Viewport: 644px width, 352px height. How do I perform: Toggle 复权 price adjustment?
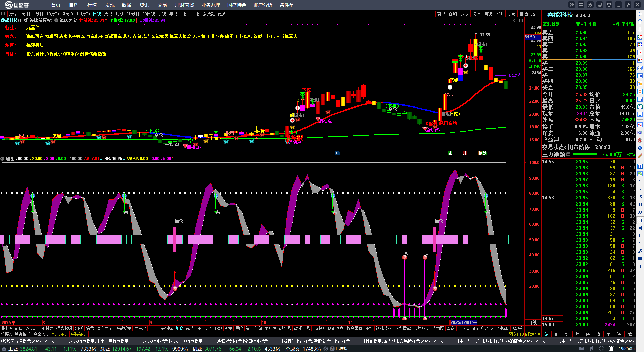[441, 14]
